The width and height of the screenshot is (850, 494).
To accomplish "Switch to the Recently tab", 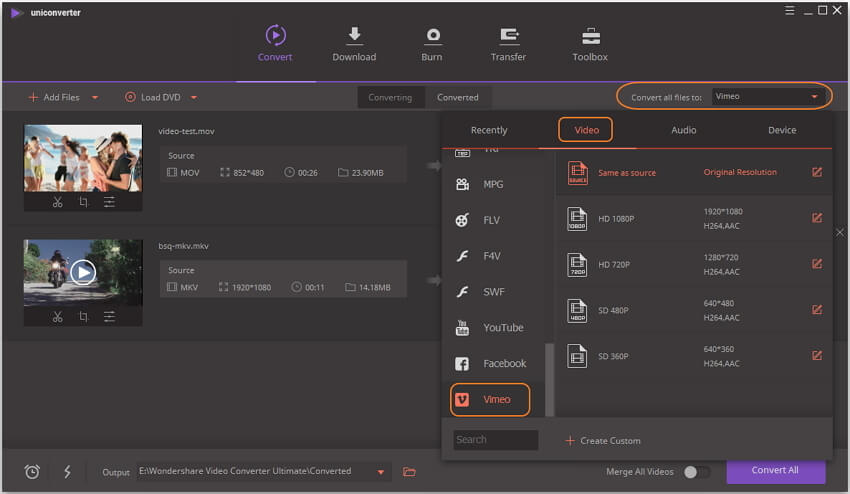I will point(489,130).
